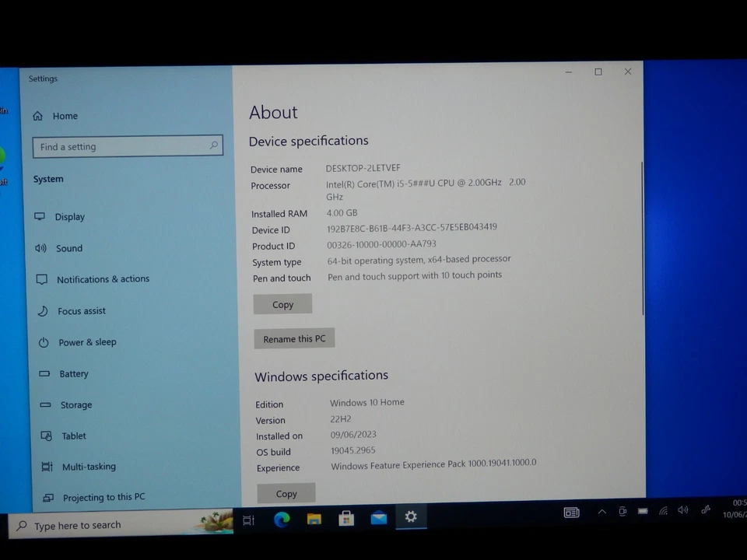Select the System section heading
Image resolution: width=747 pixels, height=560 pixels.
pyautogui.click(x=47, y=178)
